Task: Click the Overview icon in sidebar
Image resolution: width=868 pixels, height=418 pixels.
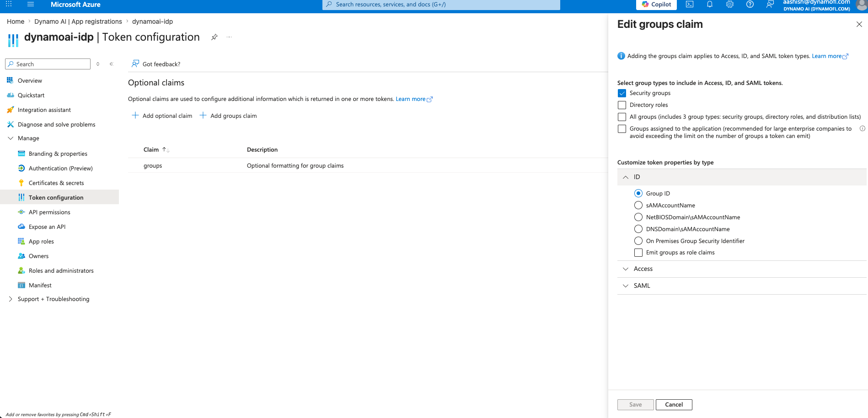Action: [x=10, y=80]
